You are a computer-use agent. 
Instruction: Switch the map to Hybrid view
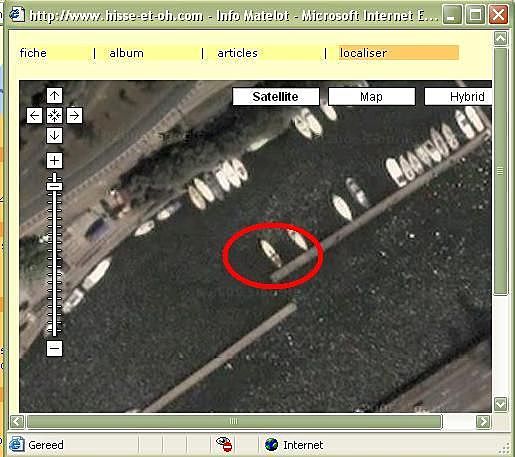(458, 97)
